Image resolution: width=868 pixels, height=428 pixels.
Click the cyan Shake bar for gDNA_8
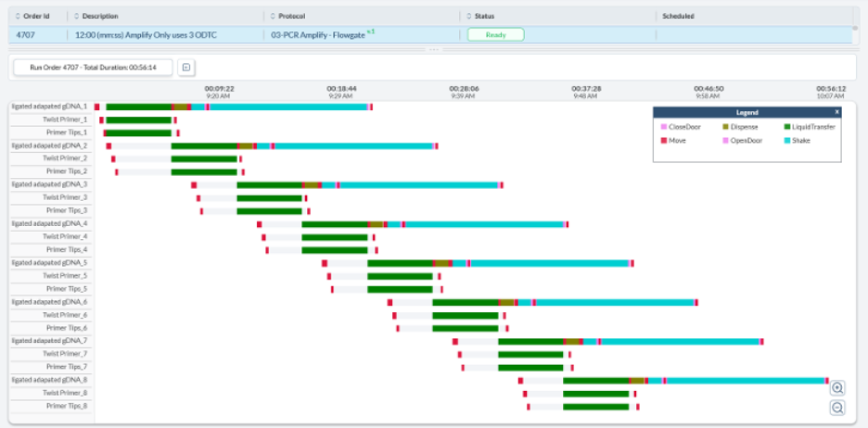742,380
